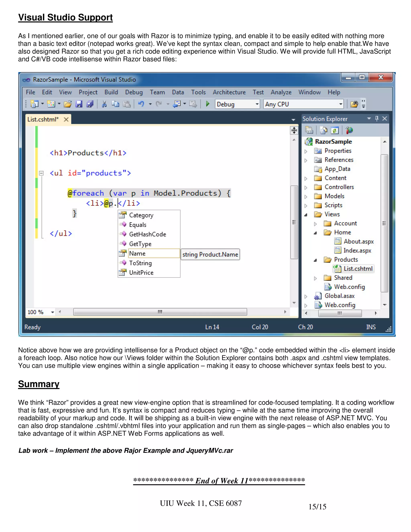The image size is (411, 532).
Task: Click the toolbar overflow options button
Action: (x=363, y=104)
